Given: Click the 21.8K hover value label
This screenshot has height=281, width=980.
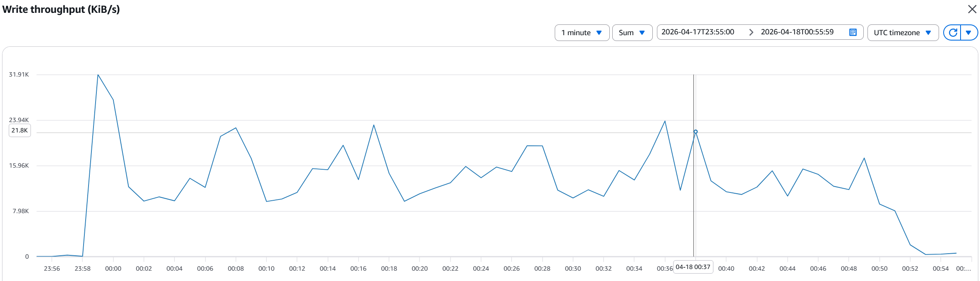Looking at the screenshot, I should [19, 130].
